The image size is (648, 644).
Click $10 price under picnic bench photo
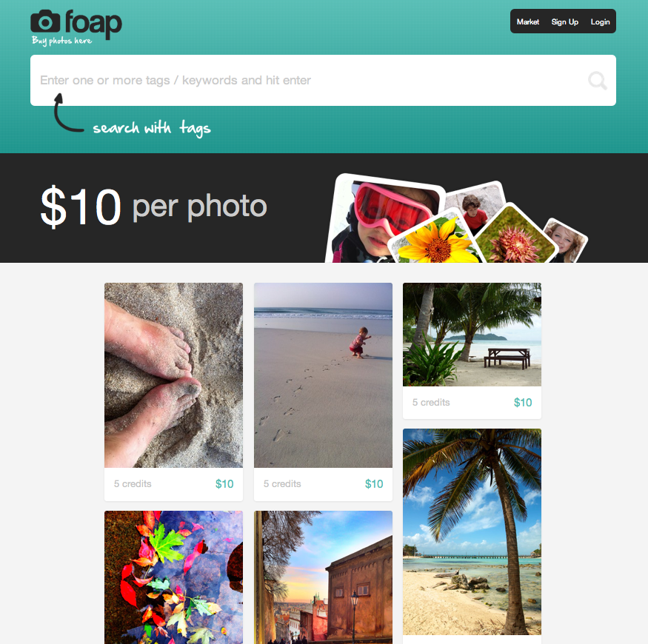(523, 403)
